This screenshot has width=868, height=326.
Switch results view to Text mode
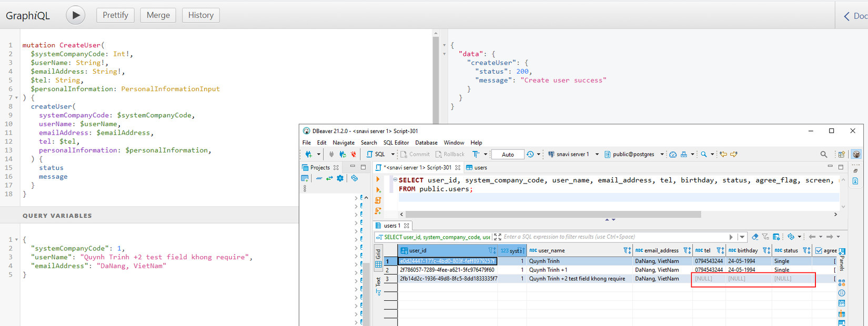378,282
